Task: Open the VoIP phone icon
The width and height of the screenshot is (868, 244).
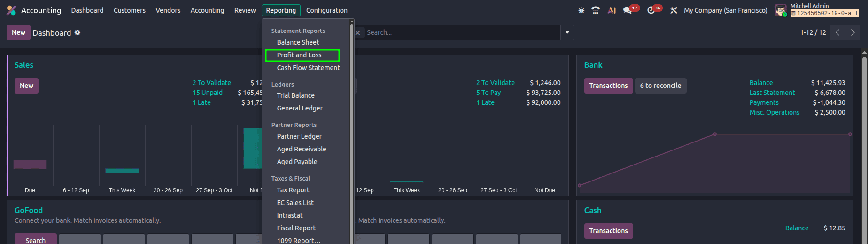Action: (x=596, y=10)
